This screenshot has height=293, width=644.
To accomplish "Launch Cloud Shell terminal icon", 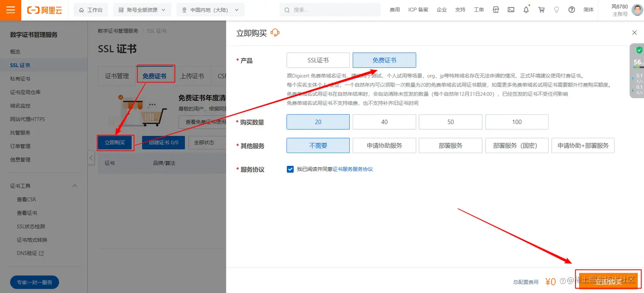I will (x=511, y=10).
